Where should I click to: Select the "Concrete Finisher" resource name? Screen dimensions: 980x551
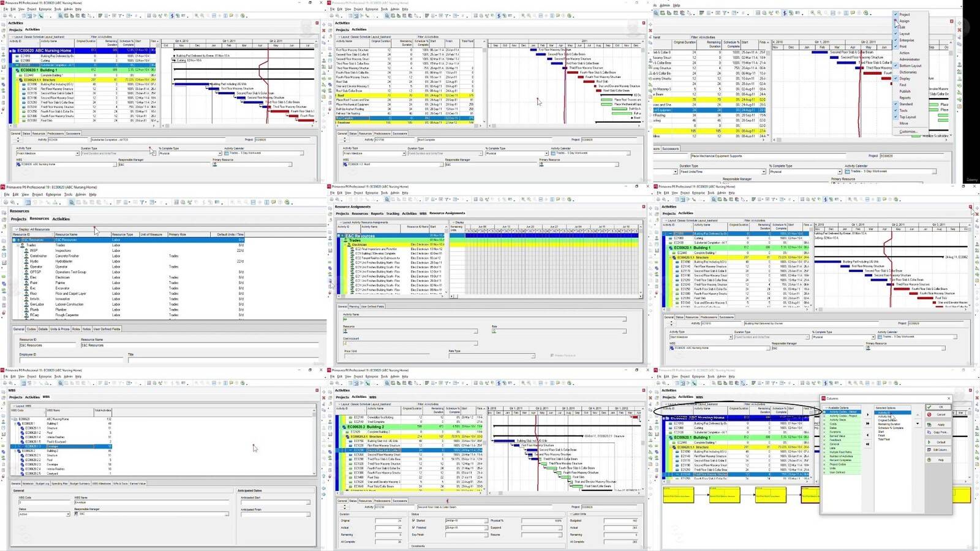pos(67,256)
